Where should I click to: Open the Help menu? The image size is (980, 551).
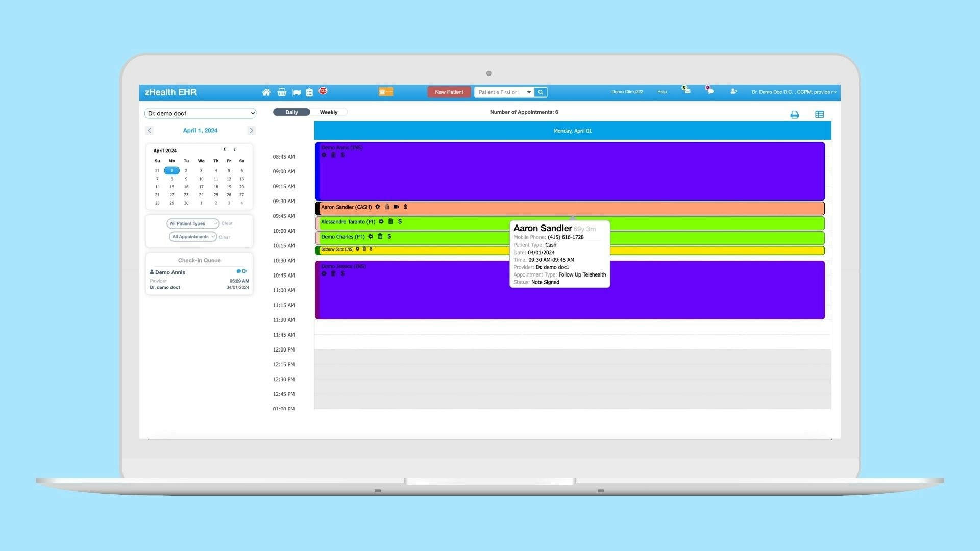(x=662, y=92)
